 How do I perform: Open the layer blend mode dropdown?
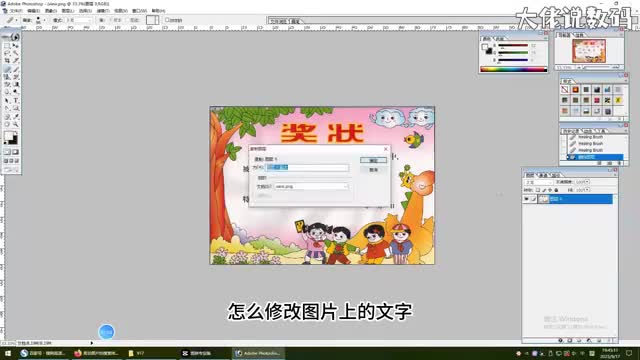click(x=539, y=182)
